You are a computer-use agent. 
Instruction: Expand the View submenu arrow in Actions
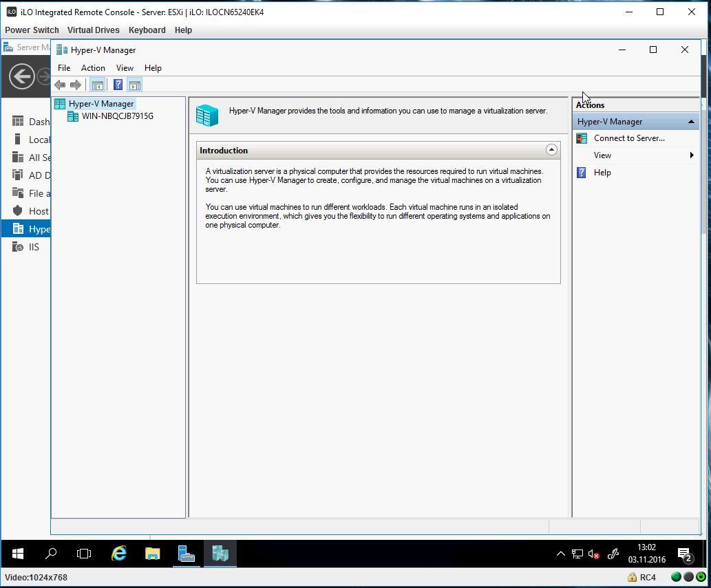pos(692,155)
